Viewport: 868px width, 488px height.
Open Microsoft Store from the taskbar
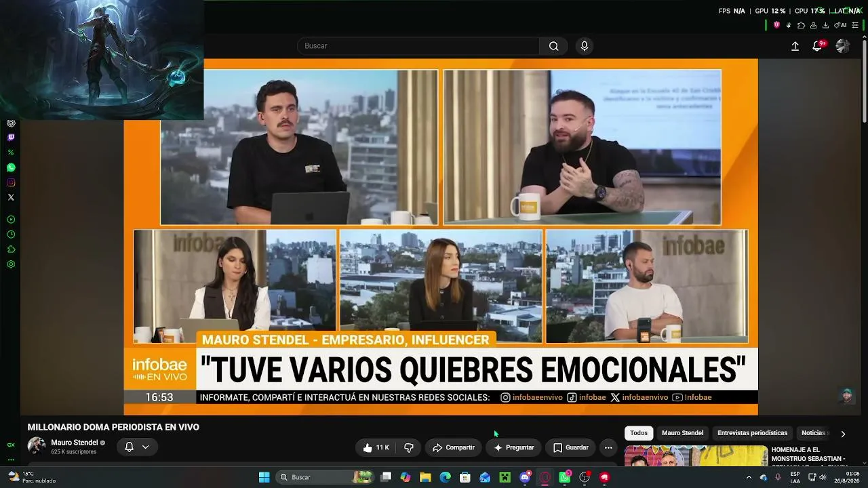465,477
